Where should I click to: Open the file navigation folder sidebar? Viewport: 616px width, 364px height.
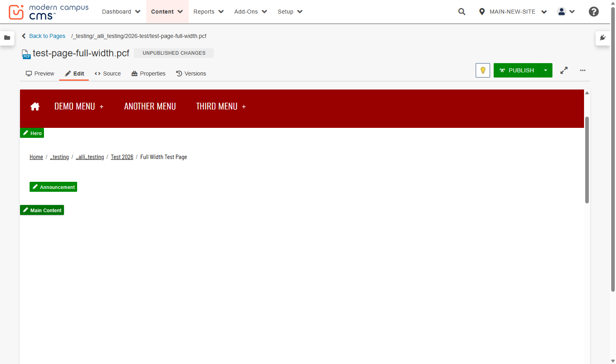7,38
